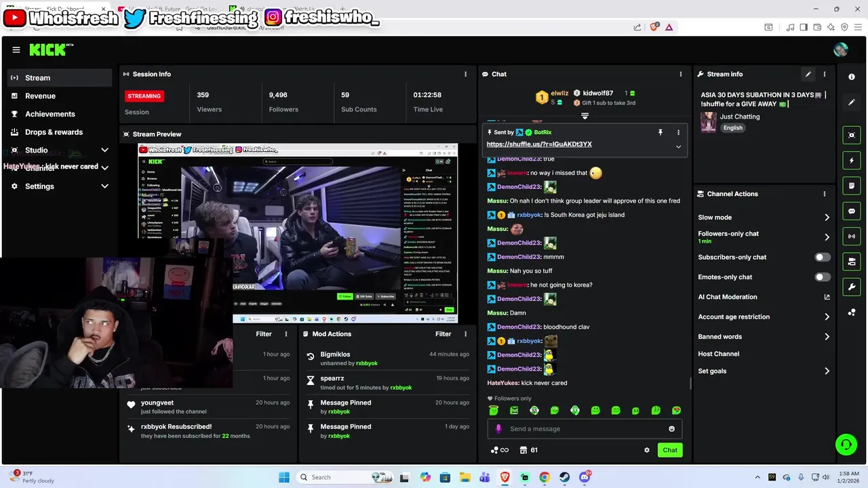Expand the Channel sidebar section
Image resolution: width=868 pixels, height=488 pixels.
pyautogui.click(x=104, y=168)
